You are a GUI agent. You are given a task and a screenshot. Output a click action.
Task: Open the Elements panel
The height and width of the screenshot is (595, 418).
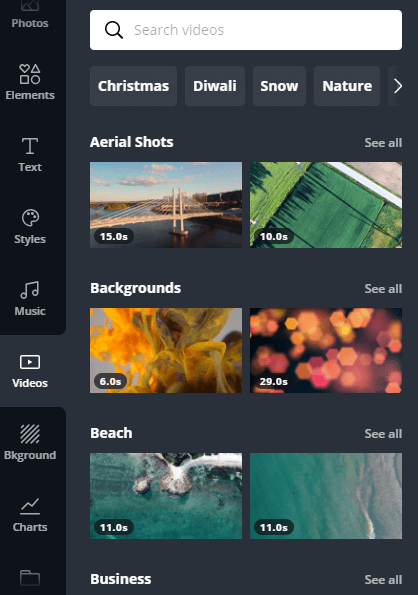[30, 82]
